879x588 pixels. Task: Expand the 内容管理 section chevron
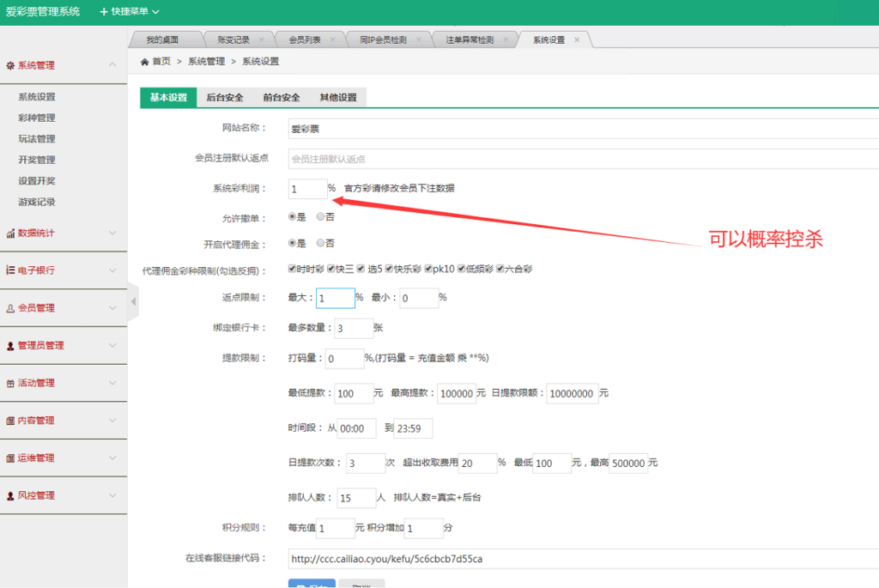[x=112, y=421]
